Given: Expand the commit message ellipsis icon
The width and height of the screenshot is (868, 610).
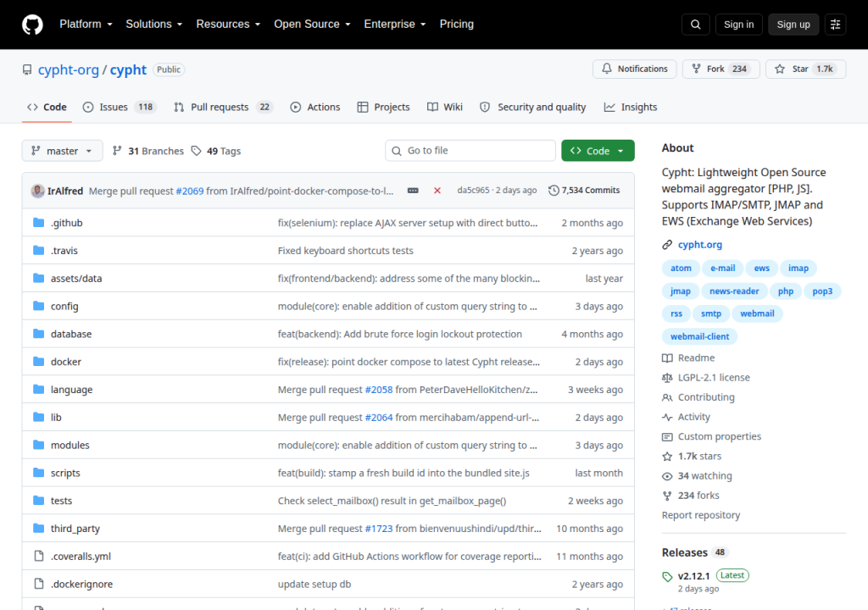Looking at the screenshot, I should pyautogui.click(x=413, y=191).
